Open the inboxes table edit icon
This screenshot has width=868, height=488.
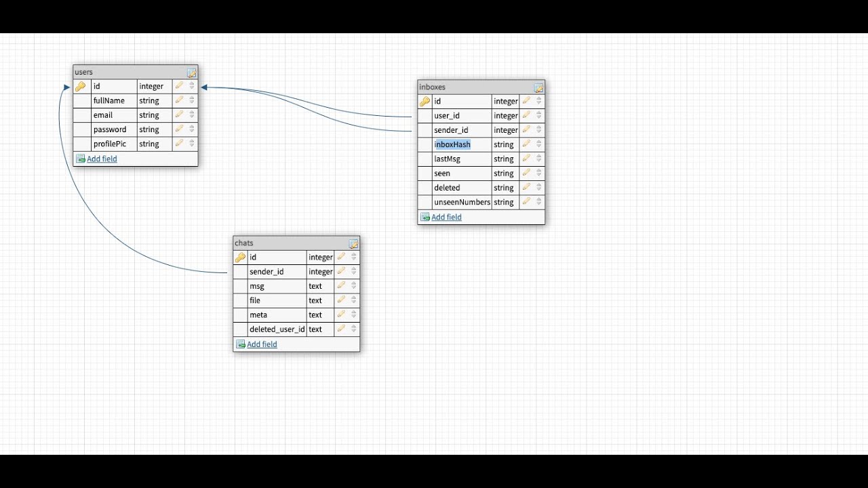tap(538, 87)
